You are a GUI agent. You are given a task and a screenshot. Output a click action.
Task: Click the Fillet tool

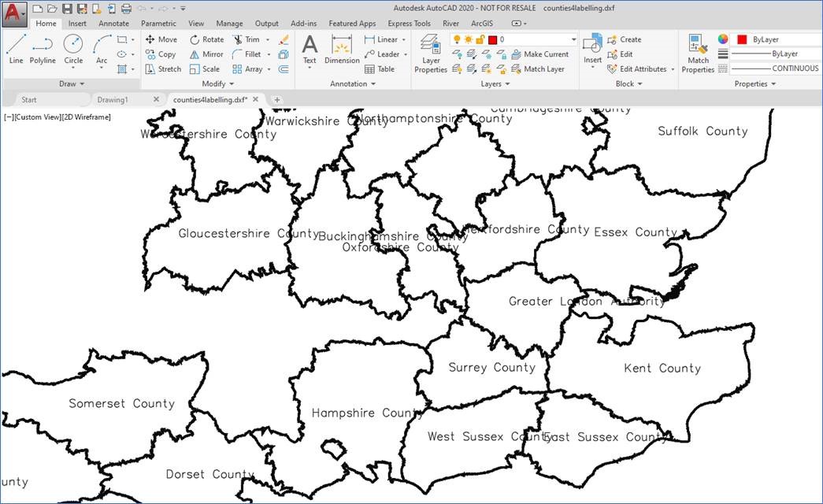(x=247, y=54)
